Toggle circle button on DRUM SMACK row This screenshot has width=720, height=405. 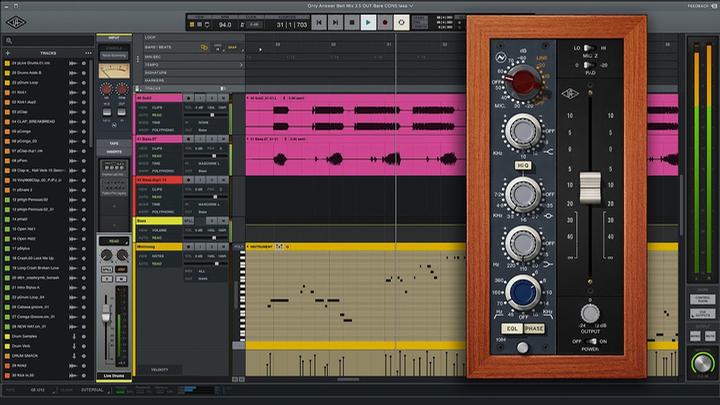[x=84, y=356]
